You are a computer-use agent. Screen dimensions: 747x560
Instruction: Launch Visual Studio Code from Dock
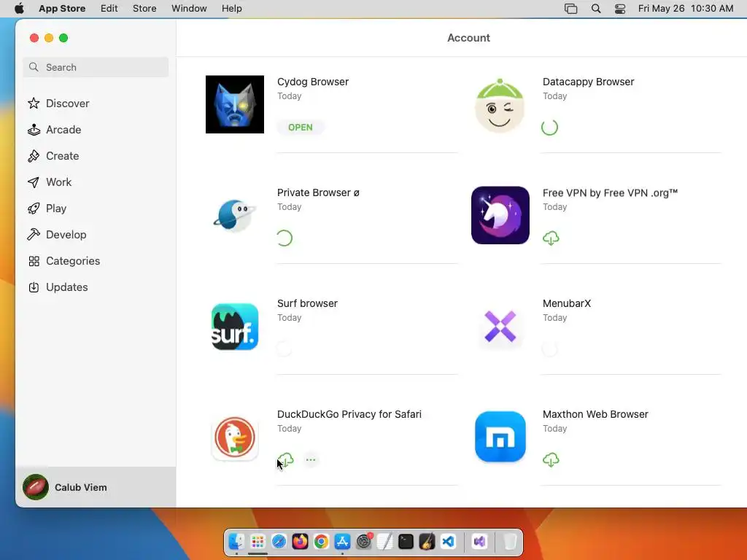[x=449, y=542]
